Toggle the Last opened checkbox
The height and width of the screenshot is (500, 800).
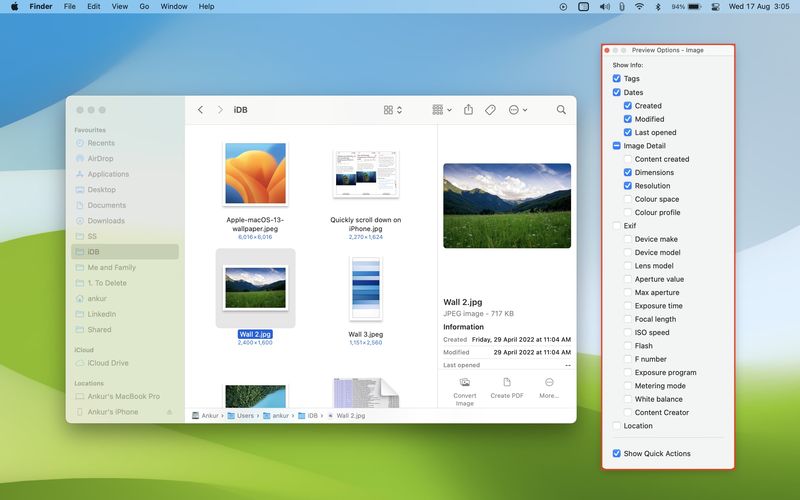(x=628, y=132)
